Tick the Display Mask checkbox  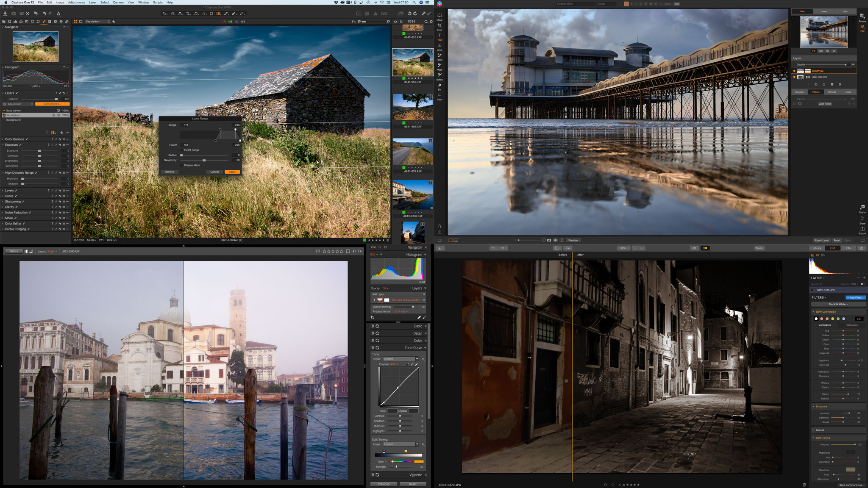click(x=182, y=165)
